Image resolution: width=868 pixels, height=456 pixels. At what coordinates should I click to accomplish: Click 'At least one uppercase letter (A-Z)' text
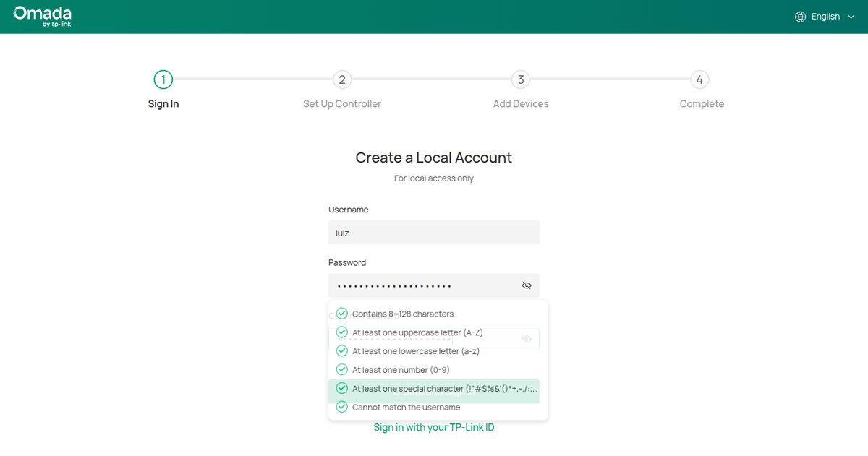[417, 332]
